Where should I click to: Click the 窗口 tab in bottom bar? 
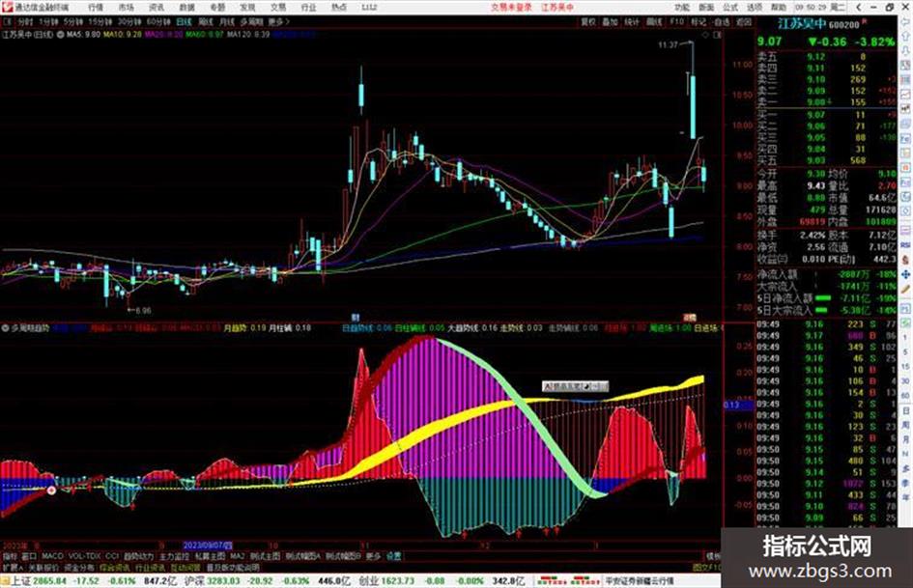tap(29, 556)
